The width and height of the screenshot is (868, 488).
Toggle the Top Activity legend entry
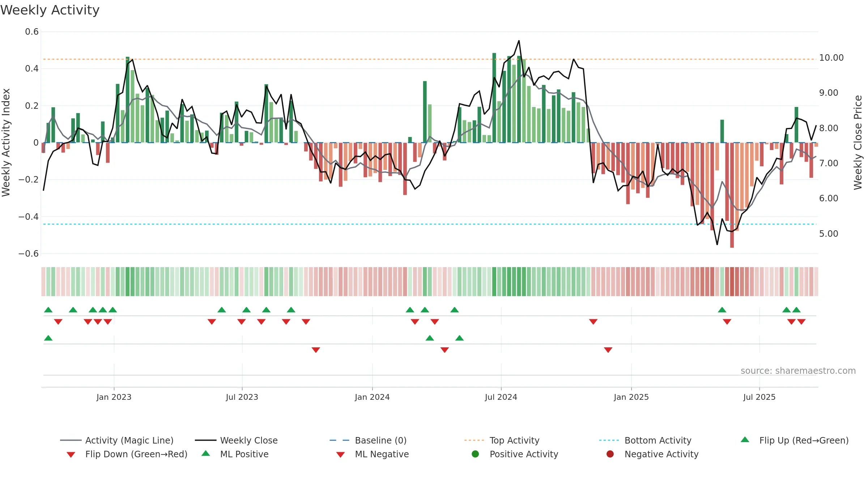(x=502, y=440)
